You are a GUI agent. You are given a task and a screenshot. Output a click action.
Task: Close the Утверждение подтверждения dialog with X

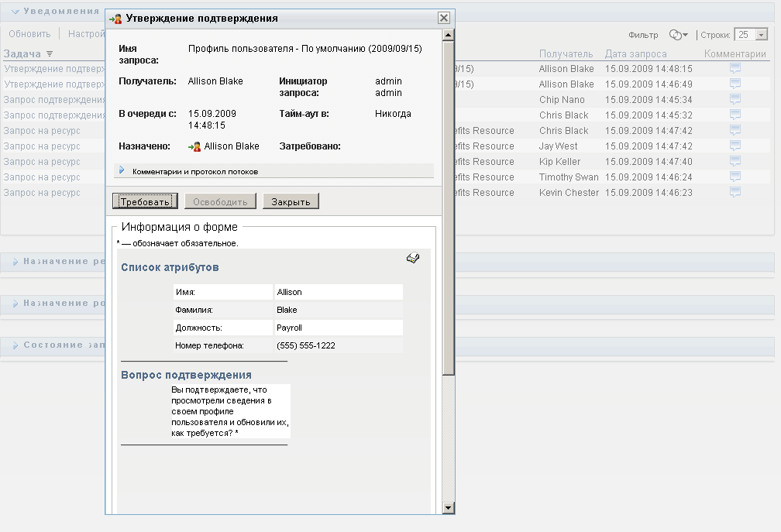point(443,18)
